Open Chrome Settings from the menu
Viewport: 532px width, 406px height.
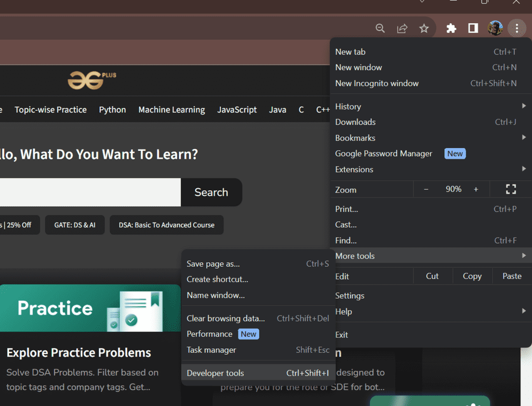point(349,295)
